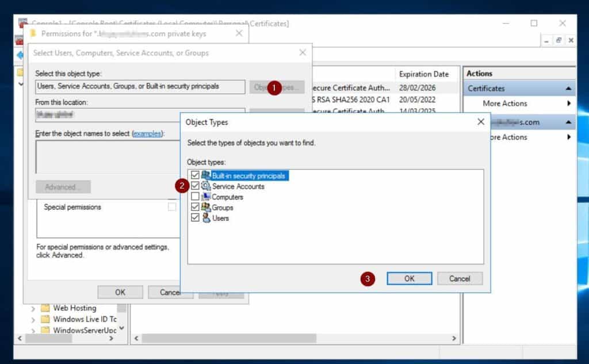589x364 pixels.
Task: Collapse the .com certificate actions section
Action: pos(568,122)
